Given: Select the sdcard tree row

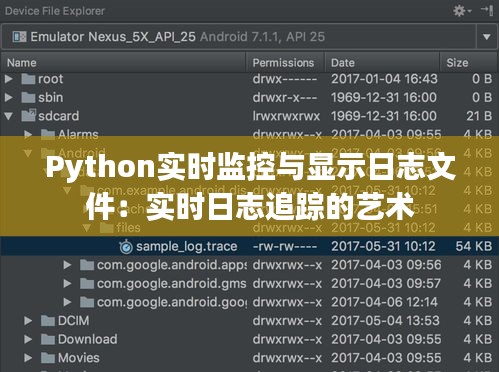Looking at the screenshot, I should [x=249, y=116].
